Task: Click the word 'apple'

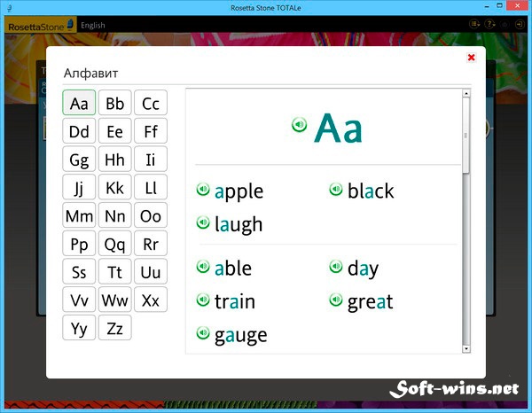Action: (x=239, y=191)
